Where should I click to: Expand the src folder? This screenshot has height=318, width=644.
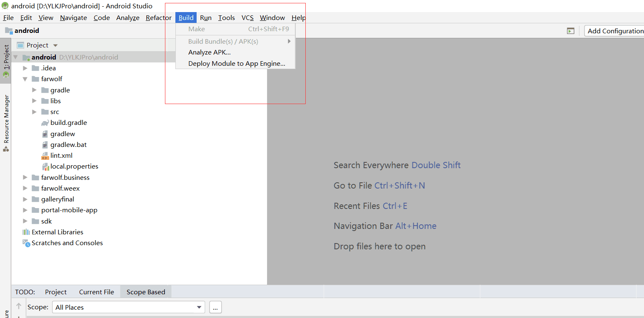(x=34, y=112)
